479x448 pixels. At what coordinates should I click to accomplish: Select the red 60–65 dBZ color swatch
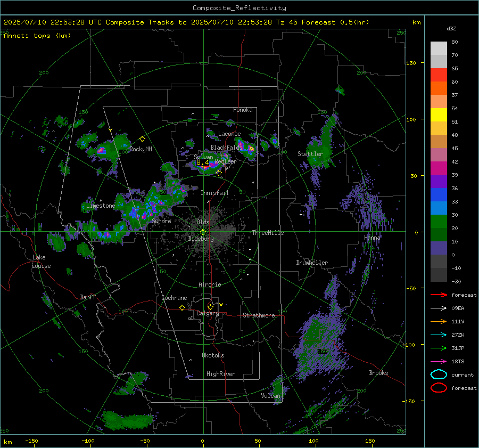pyautogui.click(x=439, y=75)
